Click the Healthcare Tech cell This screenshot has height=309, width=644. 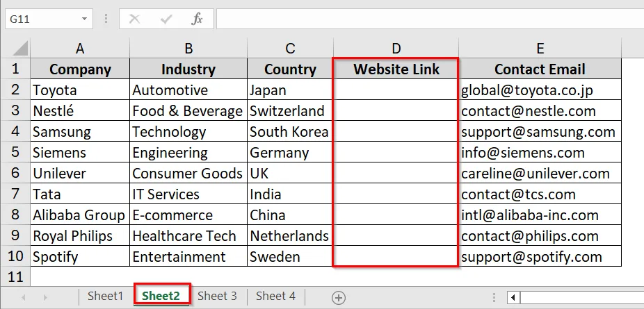[x=188, y=236]
